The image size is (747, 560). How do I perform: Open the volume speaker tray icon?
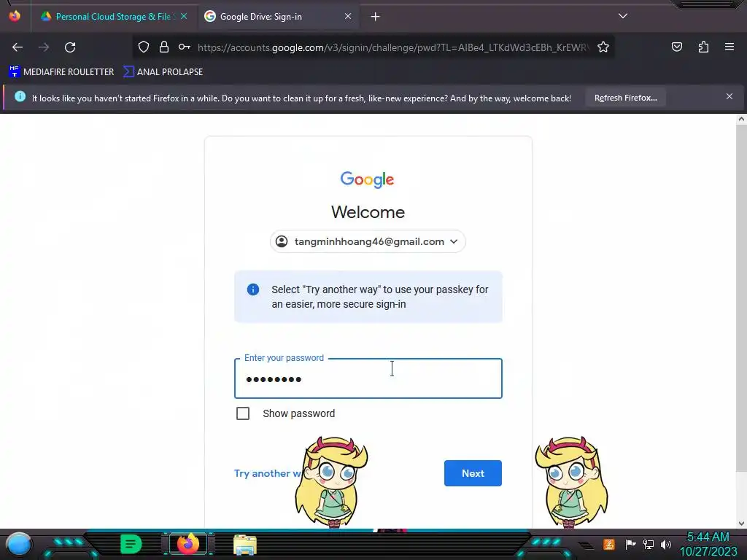(x=666, y=544)
